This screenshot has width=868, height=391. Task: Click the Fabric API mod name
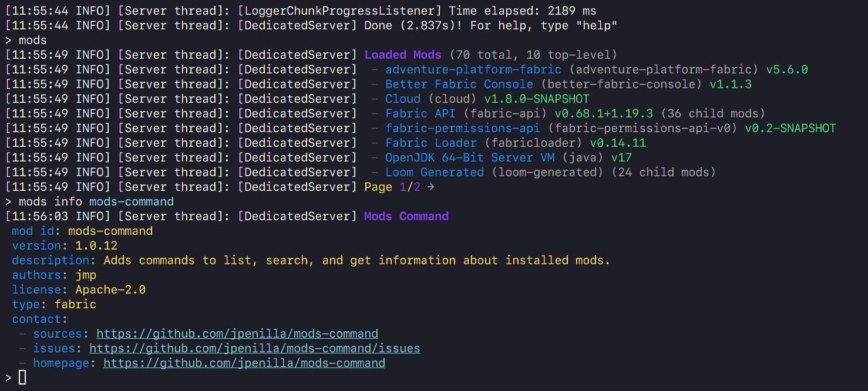[x=420, y=114]
